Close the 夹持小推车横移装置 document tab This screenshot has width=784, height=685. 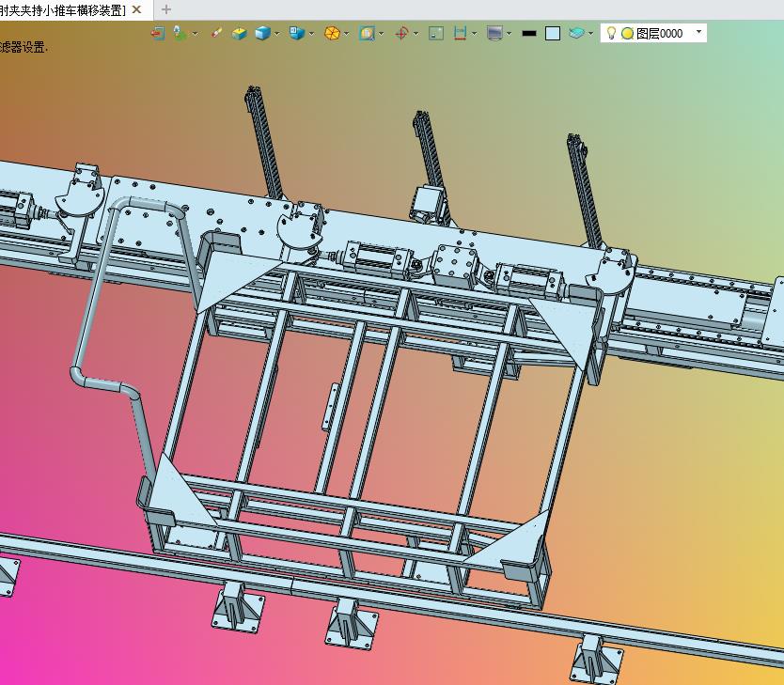click(136, 9)
